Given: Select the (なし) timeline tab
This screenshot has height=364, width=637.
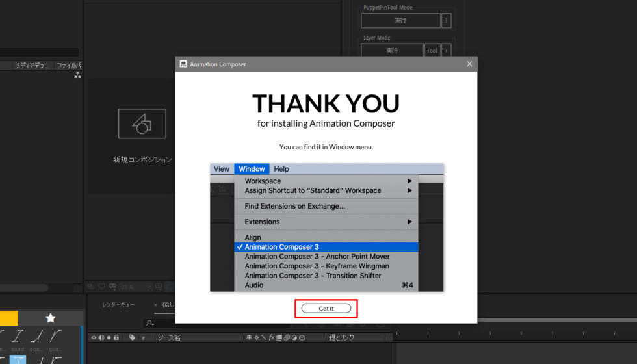Looking at the screenshot, I should (x=168, y=304).
